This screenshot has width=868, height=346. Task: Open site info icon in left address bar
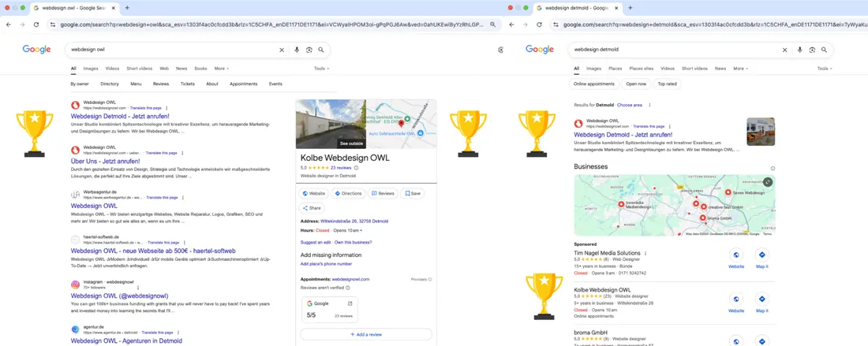[x=53, y=25]
